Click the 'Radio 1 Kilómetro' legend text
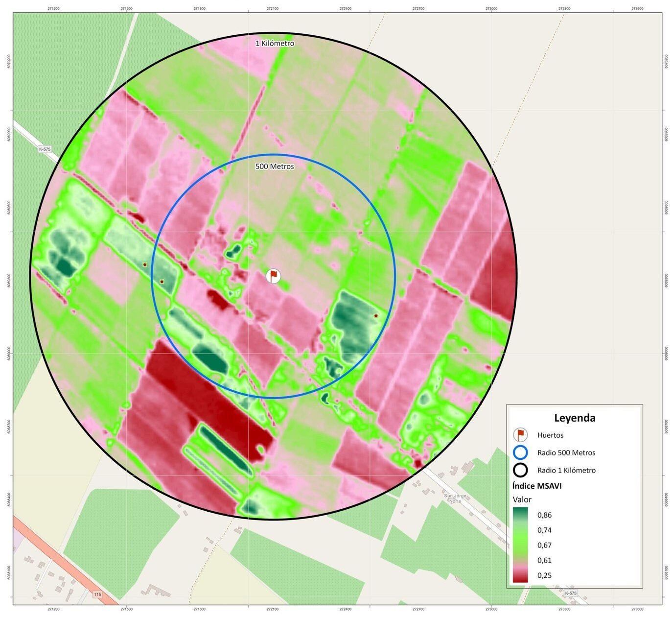Image resolution: width=672 pixels, height=617 pixels. click(566, 470)
